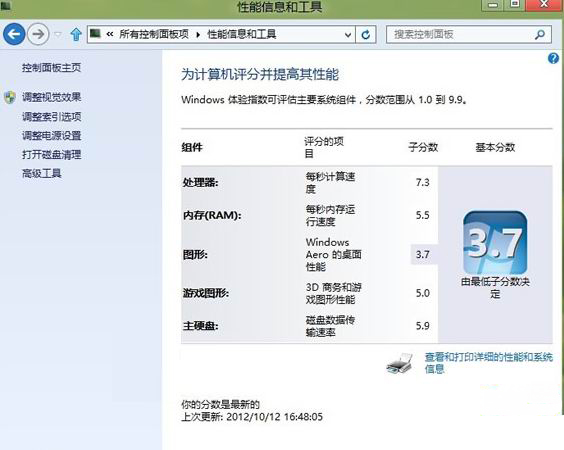Open 高级工具 link

click(x=42, y=174)
